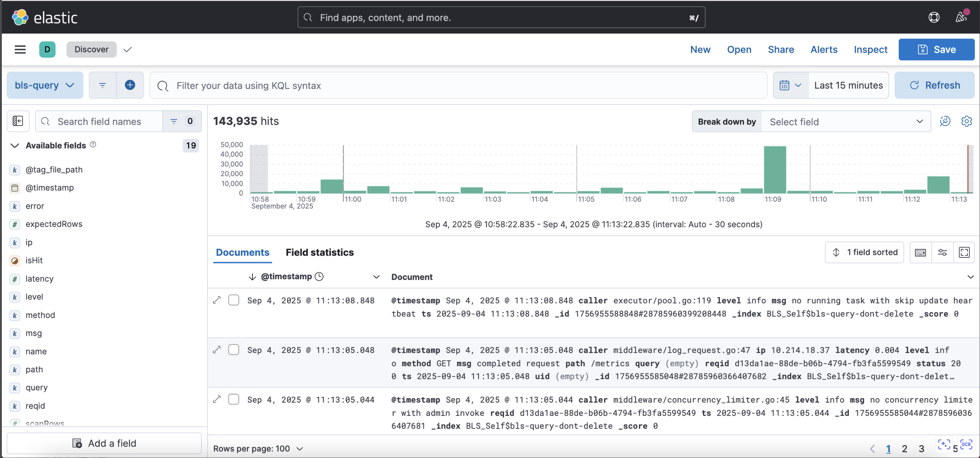Focus the KQL filter query field

coord(458,85)
